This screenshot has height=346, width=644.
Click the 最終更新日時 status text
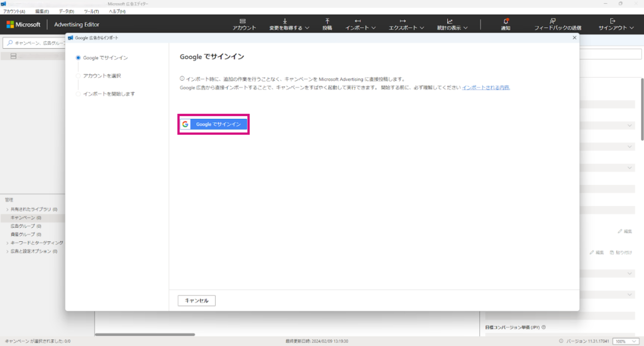(x=317, y=341)
